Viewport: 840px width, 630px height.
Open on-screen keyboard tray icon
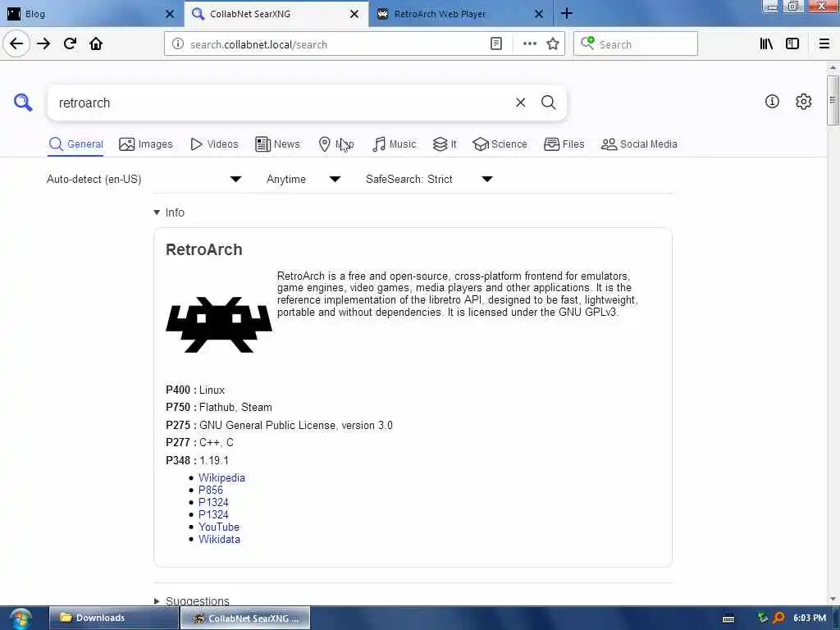tap(728, 619)
